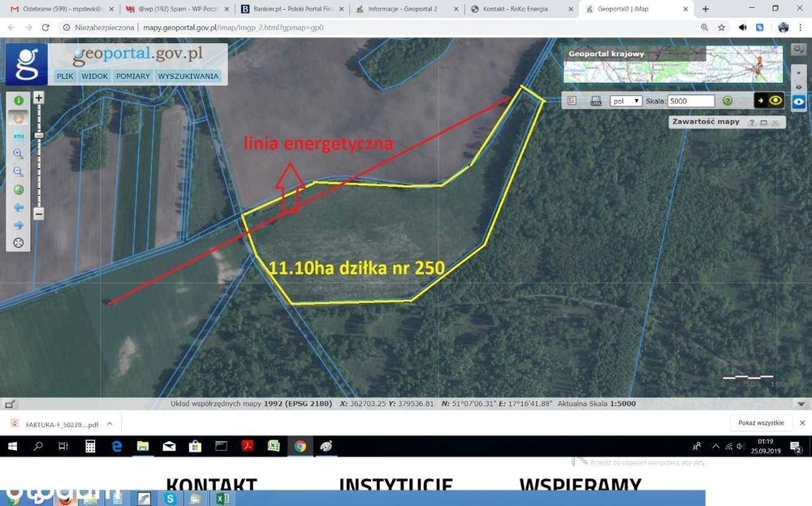This screenshot has width=812, height=506.
Task: Open the language dropdown showing pol
Action: pos(626,101)
